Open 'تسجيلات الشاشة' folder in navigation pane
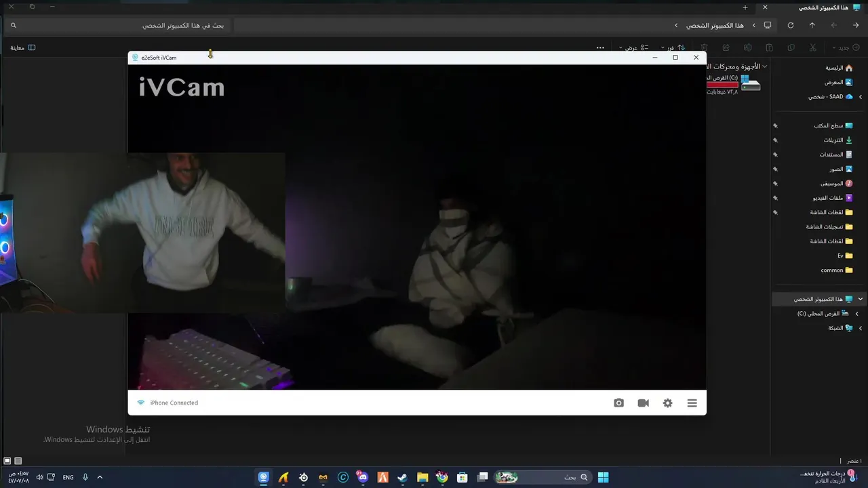The width and height of the screenshot is (868, 488). click(x=829, y=226)
